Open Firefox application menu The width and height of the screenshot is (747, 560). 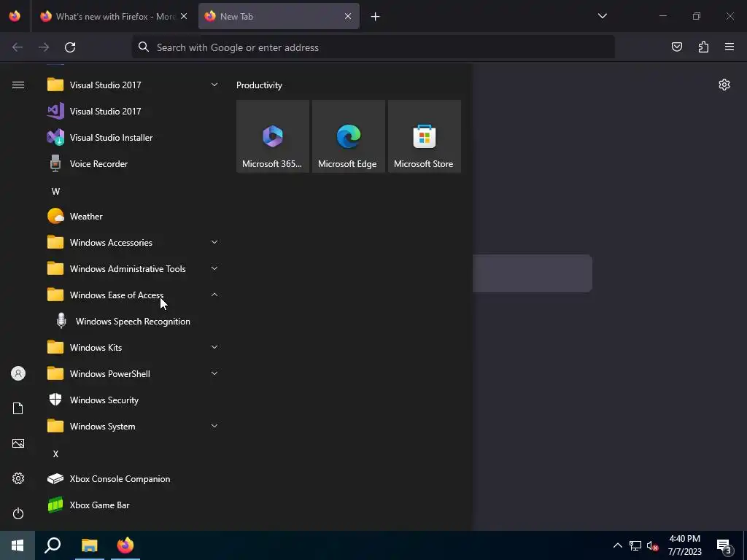pyautogui.click(x=729, y=47)
